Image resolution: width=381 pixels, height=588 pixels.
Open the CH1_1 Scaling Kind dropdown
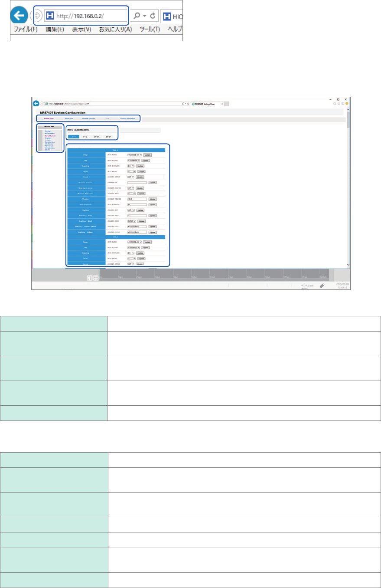pyautogui.click(x=132, y=221)
